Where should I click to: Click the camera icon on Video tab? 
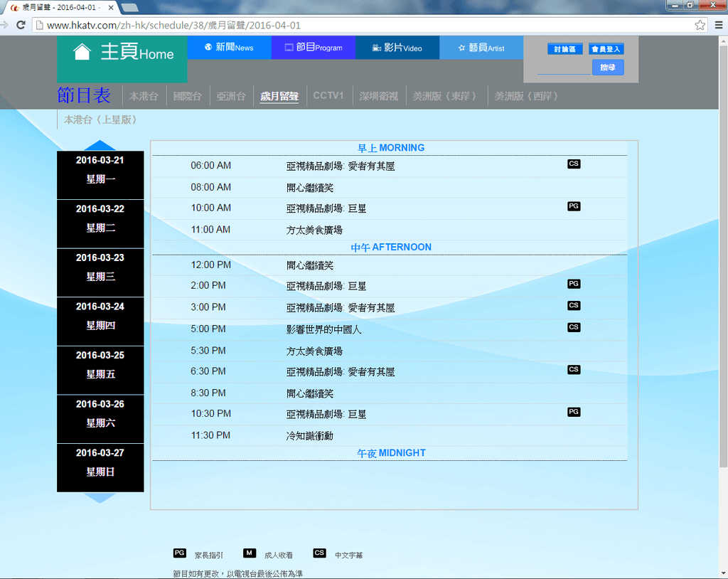click(378, 48)
